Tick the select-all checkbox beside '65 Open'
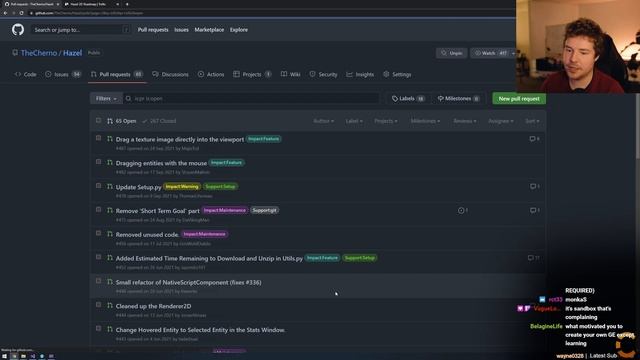 (98, 120)
